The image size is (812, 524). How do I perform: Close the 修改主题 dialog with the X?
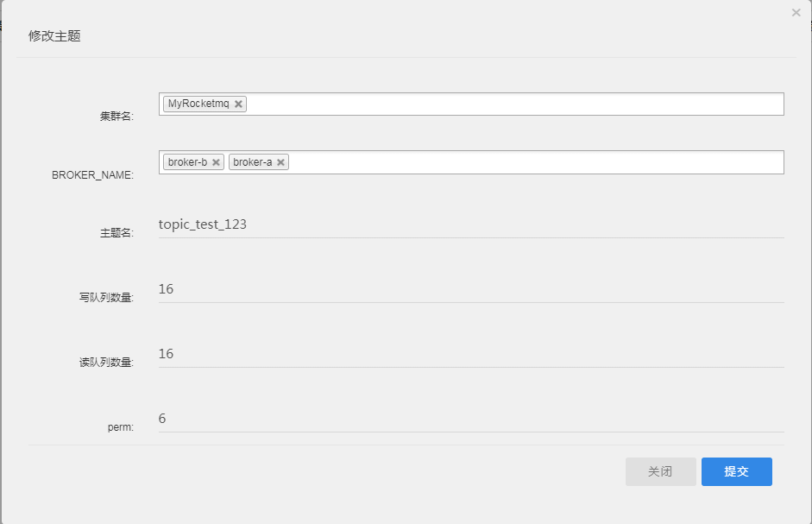(x=796, y=13)
